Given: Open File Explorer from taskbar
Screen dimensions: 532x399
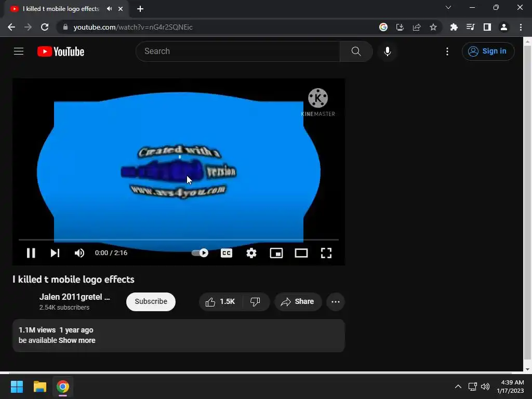Looking at the screenshot, I should click(39, 387).
